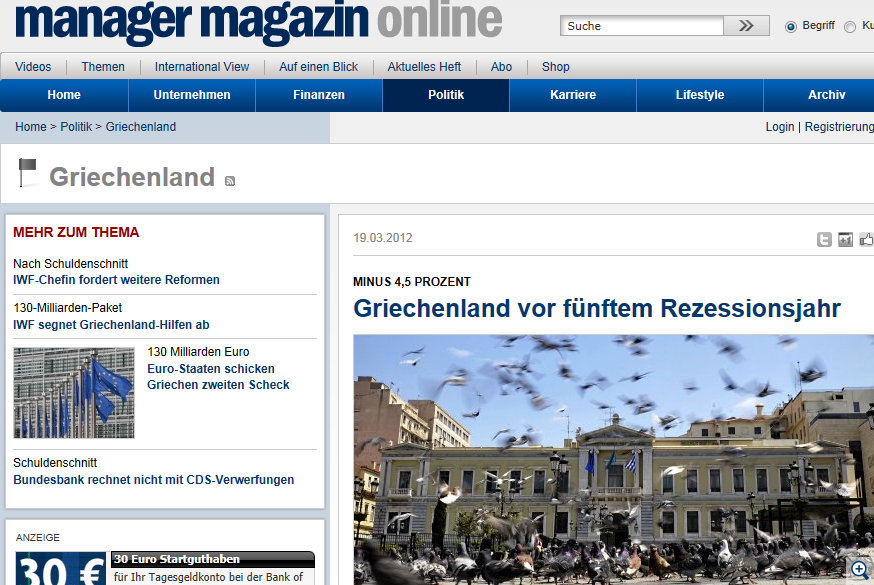This screenshot has height=585, width=874.
Task: Click the EU flags thumbnail image
Action: coord(74,393)
